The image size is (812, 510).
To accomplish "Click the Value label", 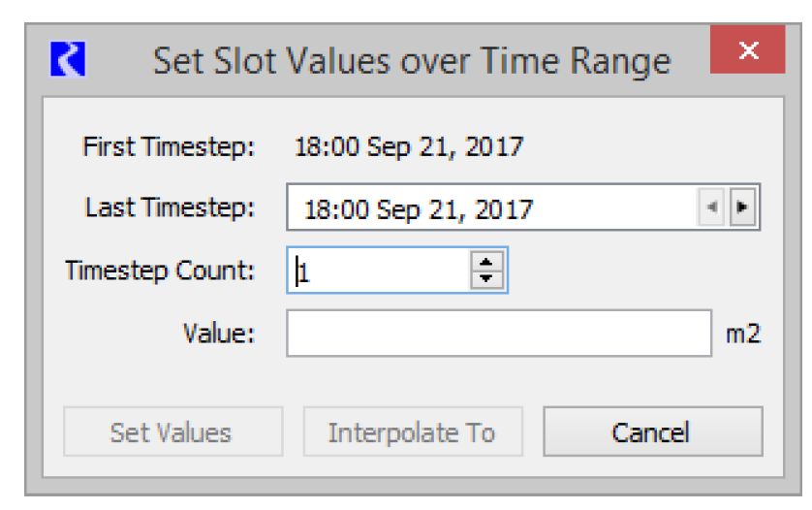I will (x=219, y=334).
